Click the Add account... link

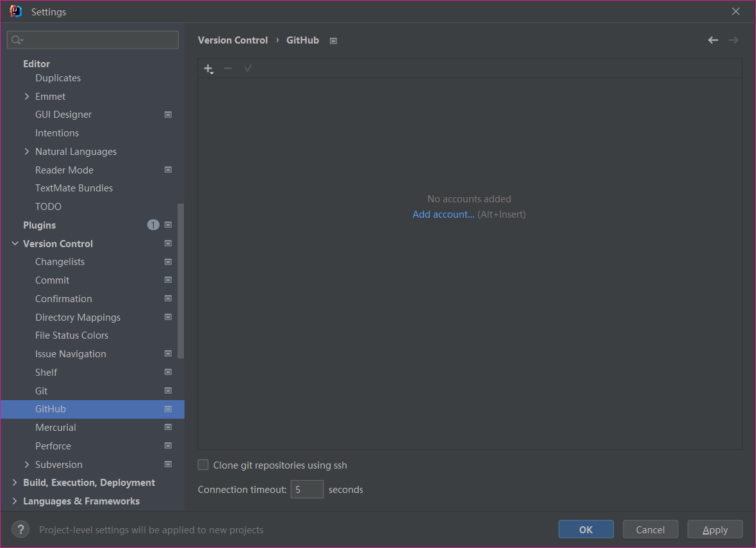coord(443,214)
